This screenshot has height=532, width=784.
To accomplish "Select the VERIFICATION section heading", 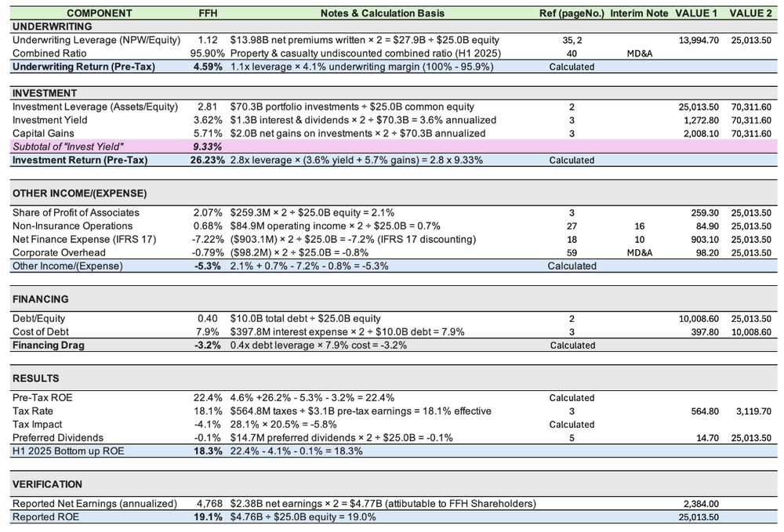I will point(47,484).
